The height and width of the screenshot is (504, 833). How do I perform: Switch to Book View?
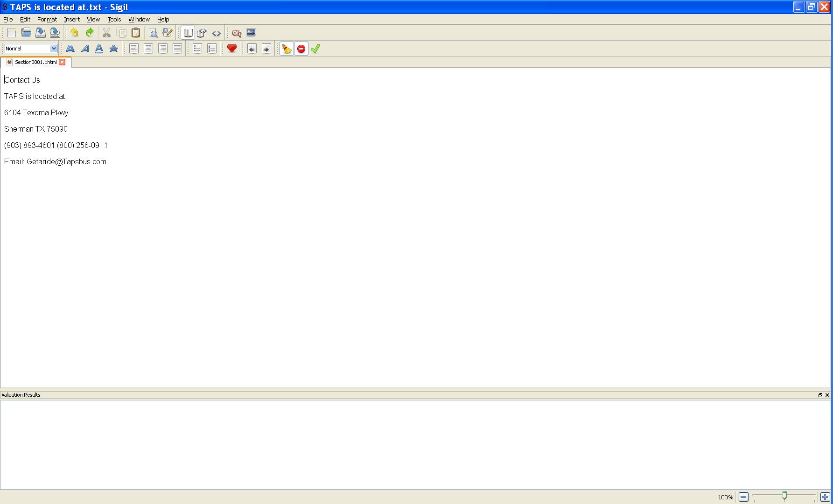188,33
